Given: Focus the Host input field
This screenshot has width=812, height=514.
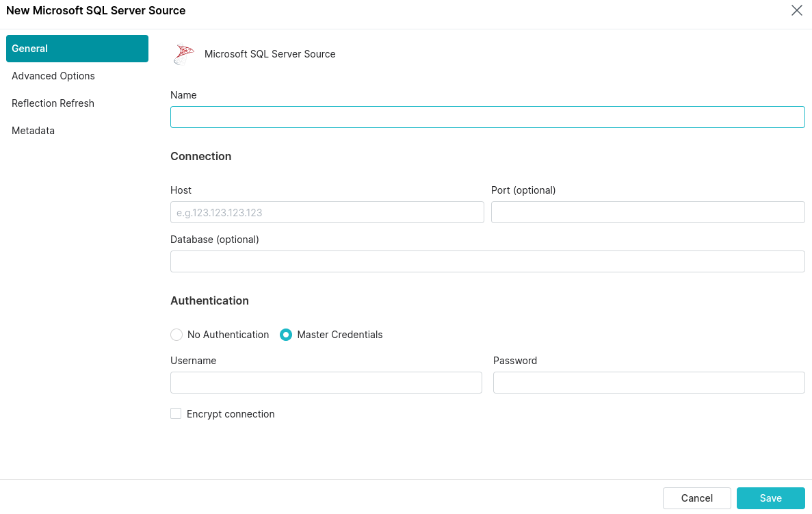Looking at the screenshot, I should point(326,212).
